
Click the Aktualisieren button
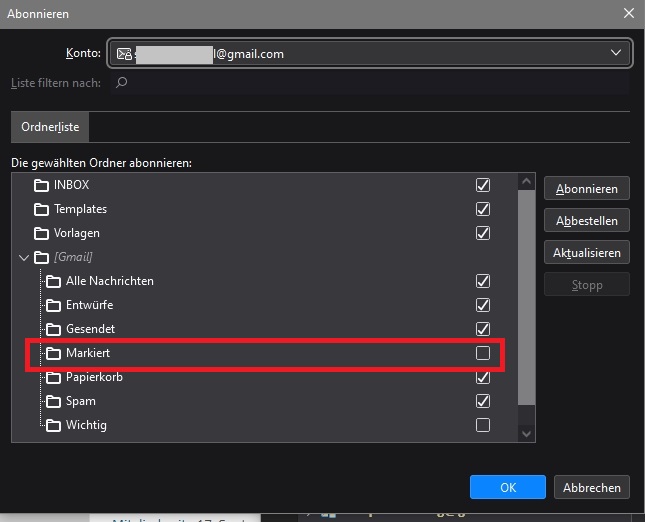click(587, 253)
